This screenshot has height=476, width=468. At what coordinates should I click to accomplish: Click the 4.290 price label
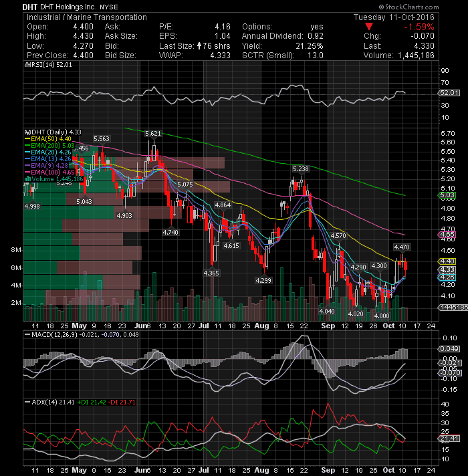click(x=358, y=267)
